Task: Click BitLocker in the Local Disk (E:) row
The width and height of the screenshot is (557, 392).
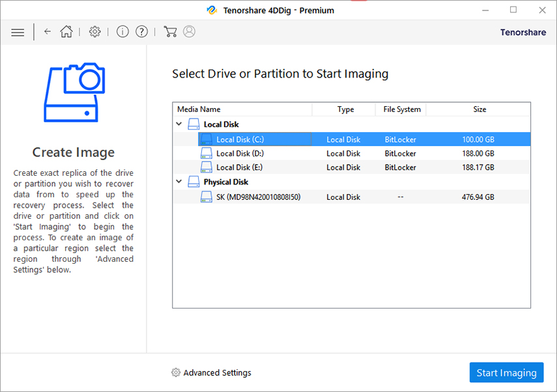Action: pyautogui.click(x=401, y=167)
